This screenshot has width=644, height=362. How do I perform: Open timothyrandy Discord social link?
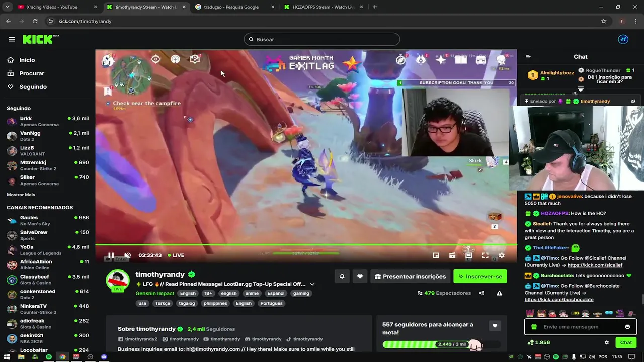pos(263,339)
